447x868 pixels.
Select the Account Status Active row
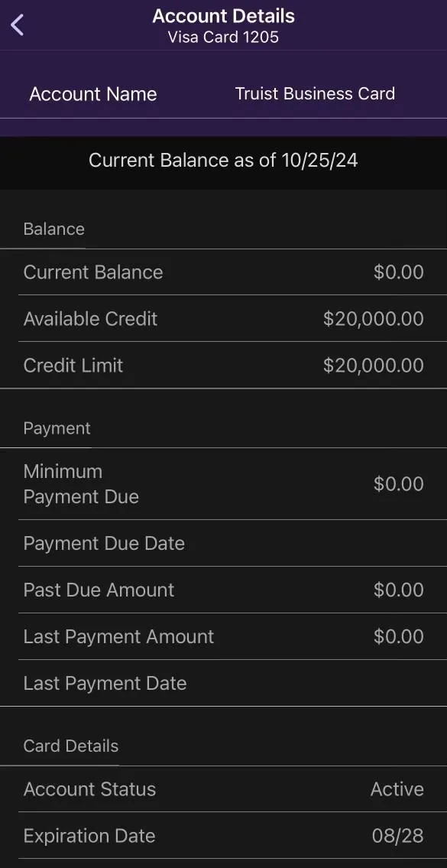click(223, 788)
